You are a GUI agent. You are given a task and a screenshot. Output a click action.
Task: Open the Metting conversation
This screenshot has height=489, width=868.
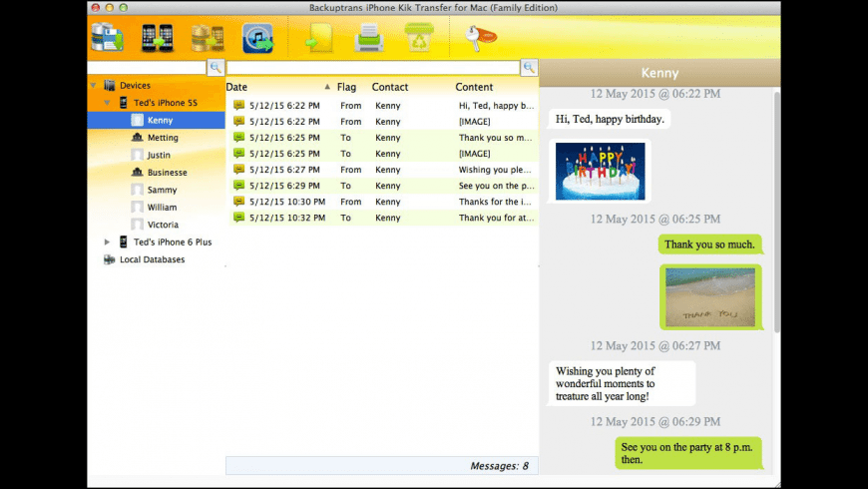coord(163,138)
